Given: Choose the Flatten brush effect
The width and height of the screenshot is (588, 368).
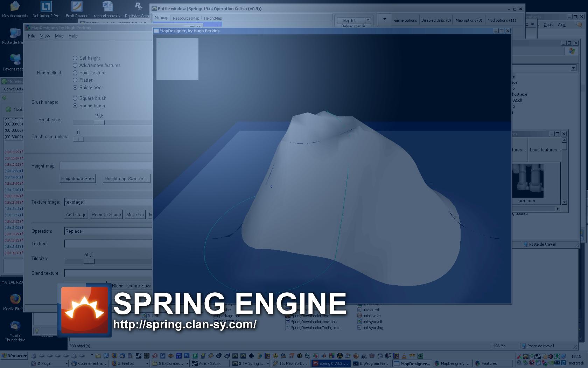Looking at the screenshot, I should tap(75, 80).
